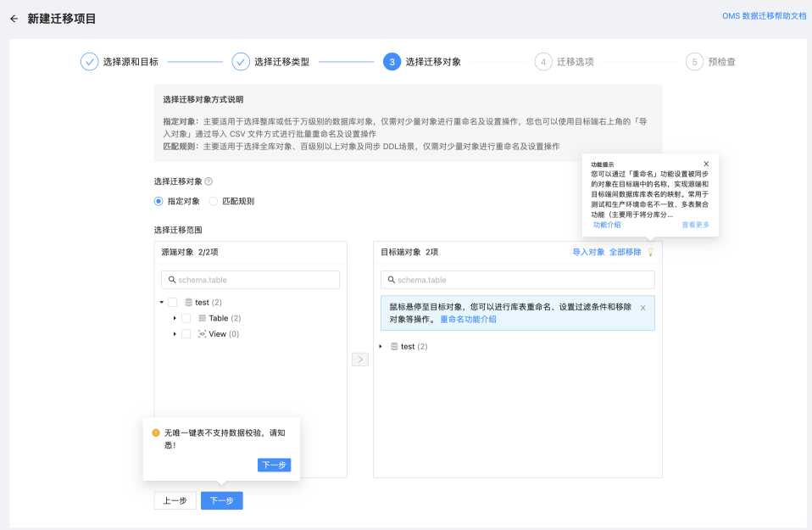Expand the target test (2) node
This screenshot has width=812, height=530.
point(381,346)
